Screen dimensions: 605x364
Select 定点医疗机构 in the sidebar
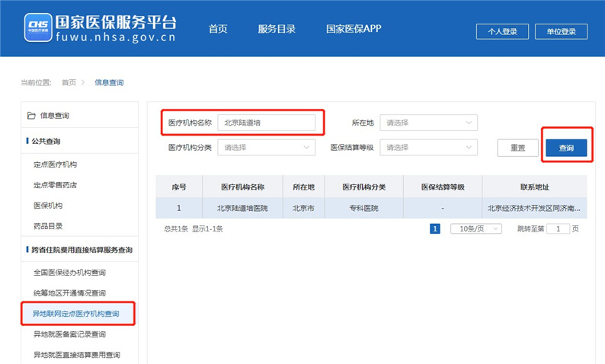pos(55,164)
